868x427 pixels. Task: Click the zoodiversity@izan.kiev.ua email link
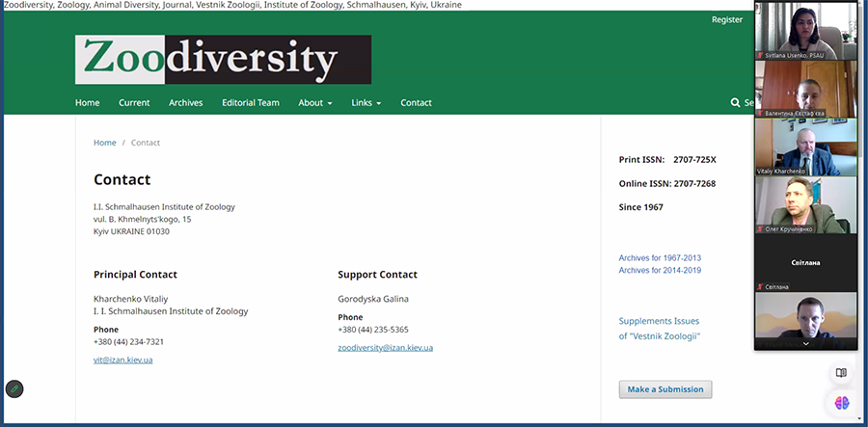click(x=385, y=348)
